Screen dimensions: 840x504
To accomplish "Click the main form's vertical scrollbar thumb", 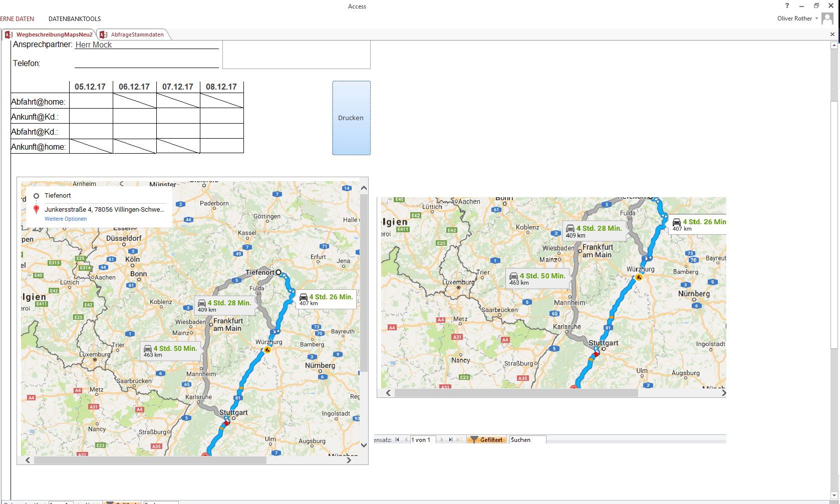I will point(834,225).
